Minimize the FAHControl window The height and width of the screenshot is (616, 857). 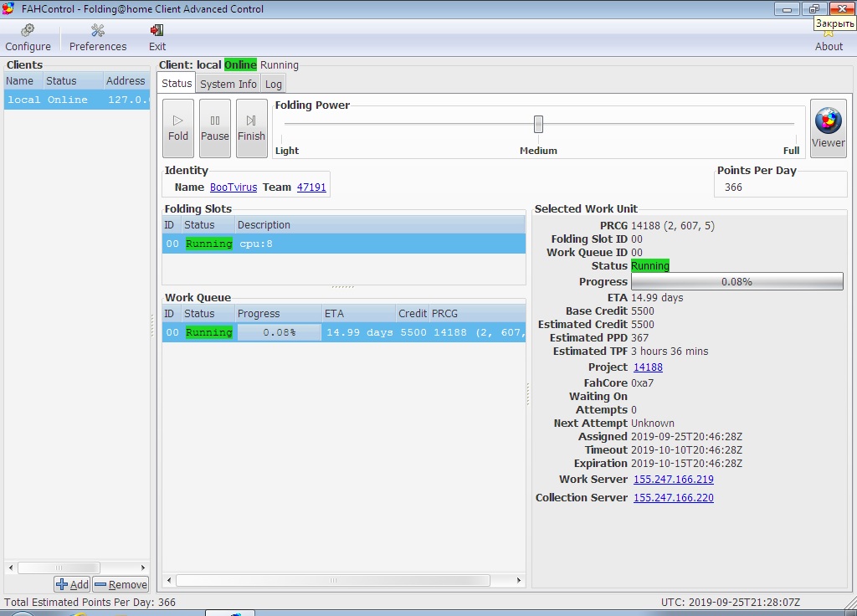pyautogui.click(x=787, y=8)
